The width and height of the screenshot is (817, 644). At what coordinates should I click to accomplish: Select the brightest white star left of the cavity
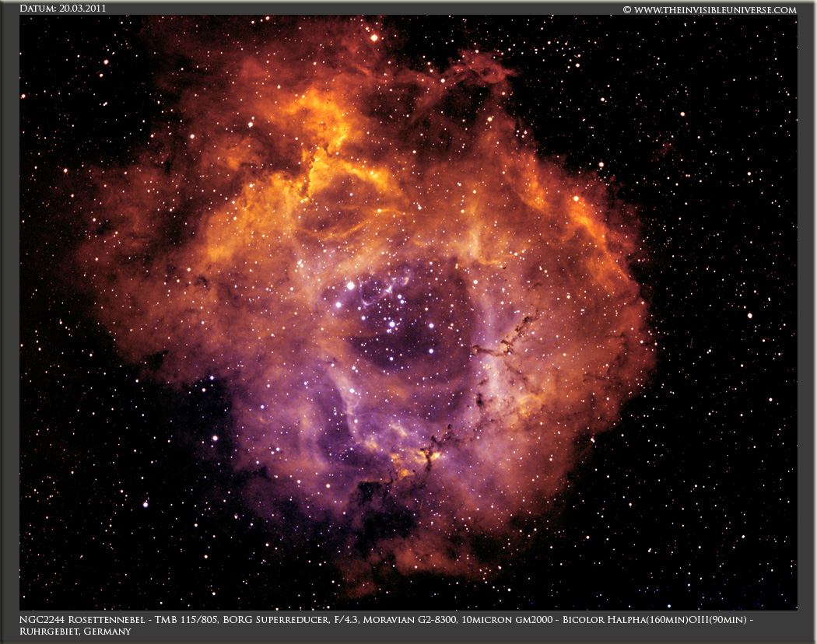pyautogui.click(x=350, y=285)
